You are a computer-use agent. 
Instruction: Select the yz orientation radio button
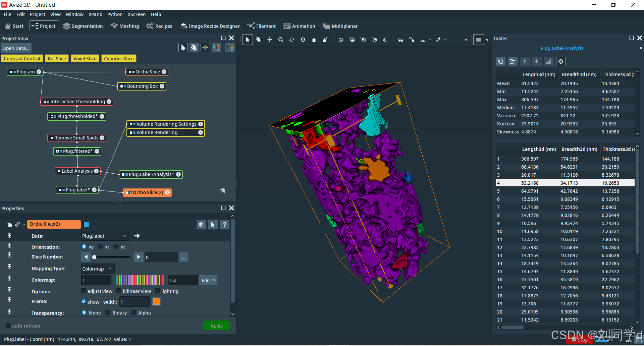click(x=116, y=246)
